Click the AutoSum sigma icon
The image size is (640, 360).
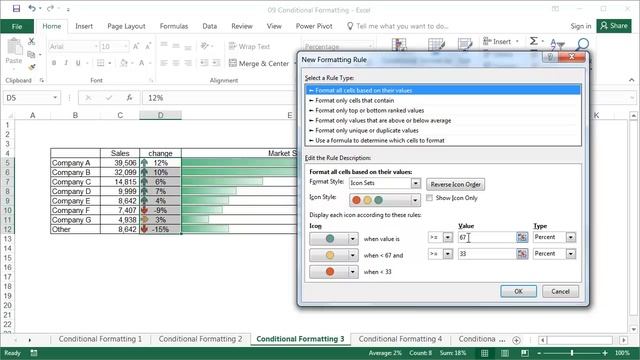[533, 41]
